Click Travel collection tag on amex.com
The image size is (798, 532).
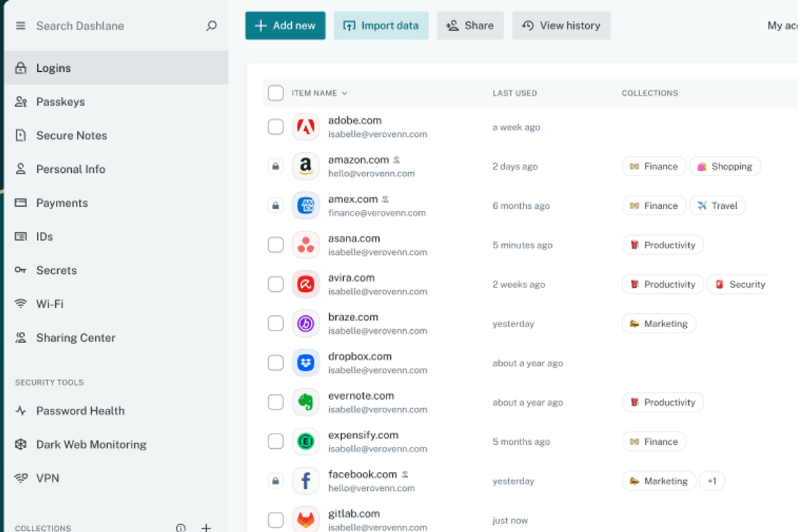pyautogui.click(x=718, y=205)
